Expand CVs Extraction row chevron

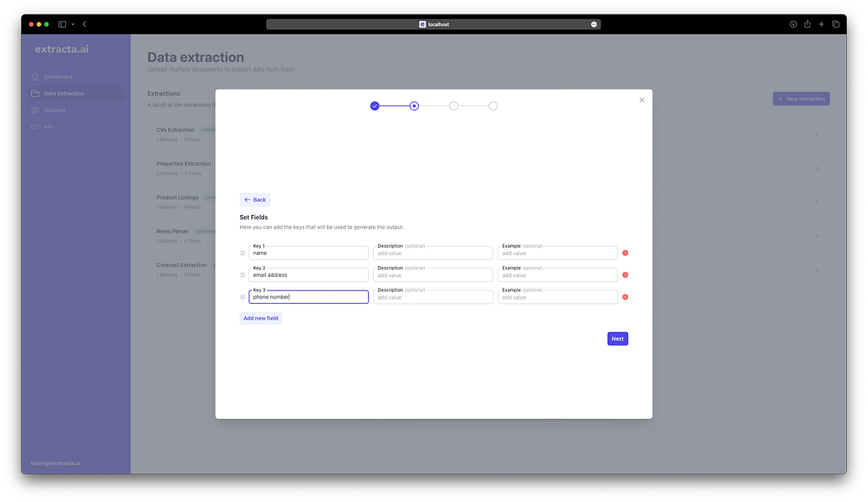coord(816,134)
